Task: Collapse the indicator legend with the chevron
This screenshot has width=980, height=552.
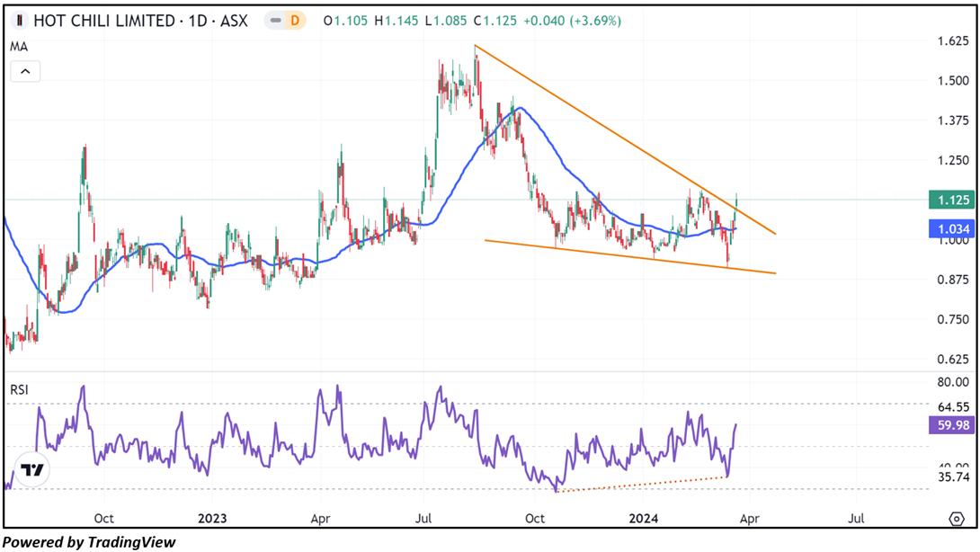Action: (x=25, y=71)
